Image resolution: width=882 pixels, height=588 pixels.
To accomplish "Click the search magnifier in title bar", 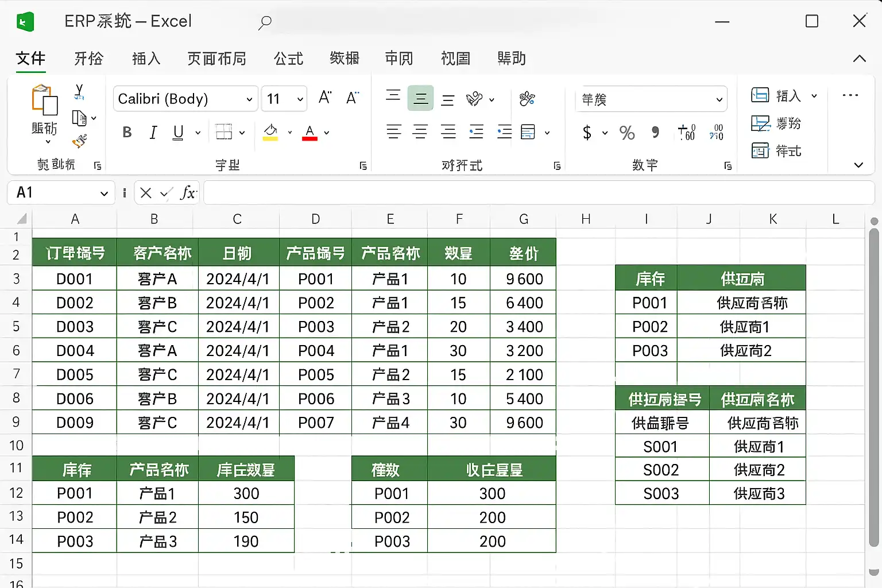I will tap(265, 22).
